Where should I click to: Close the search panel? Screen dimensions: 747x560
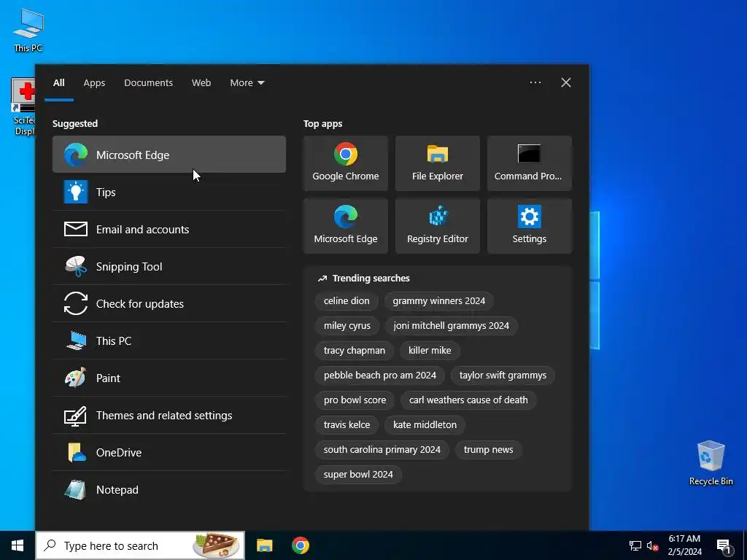pos(565,82)
